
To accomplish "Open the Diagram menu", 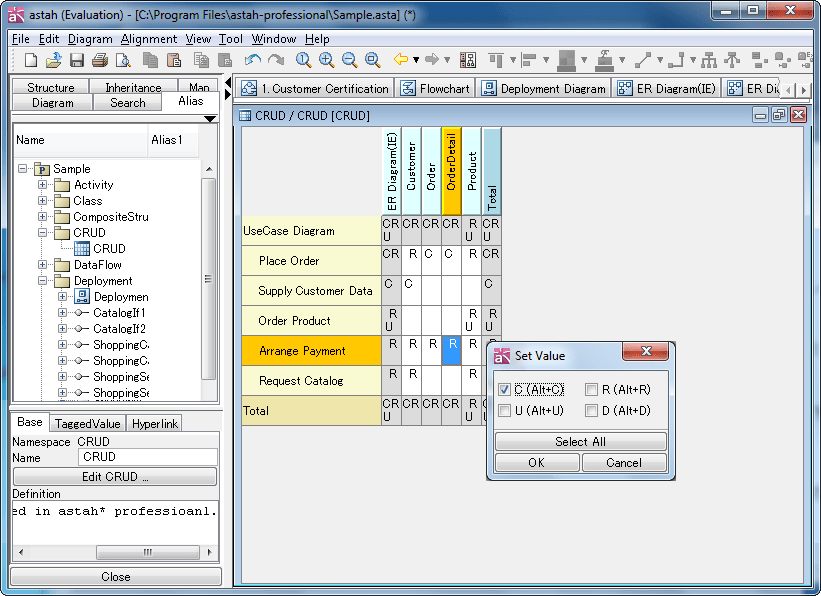I will [x=90, y=39].
